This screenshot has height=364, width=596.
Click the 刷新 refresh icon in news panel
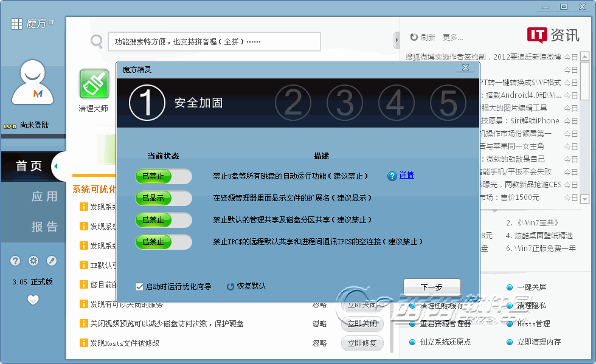pyautogui.click(x=414, y=37)
